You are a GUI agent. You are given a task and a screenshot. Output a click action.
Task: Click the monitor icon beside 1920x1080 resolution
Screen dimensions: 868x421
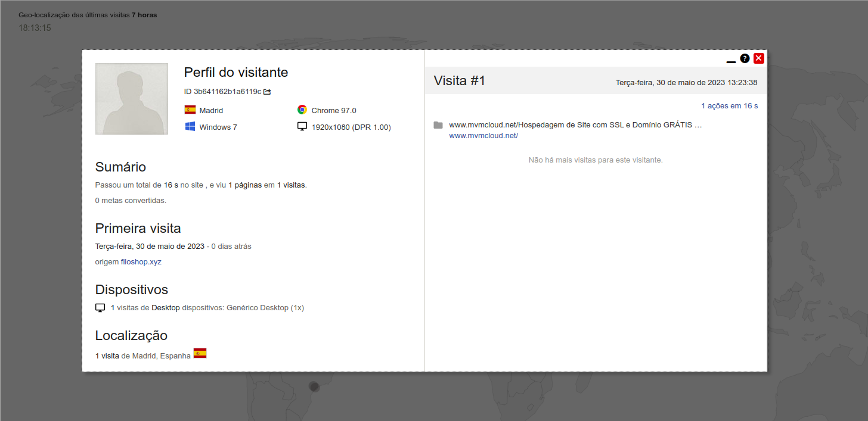click(302, 127)
